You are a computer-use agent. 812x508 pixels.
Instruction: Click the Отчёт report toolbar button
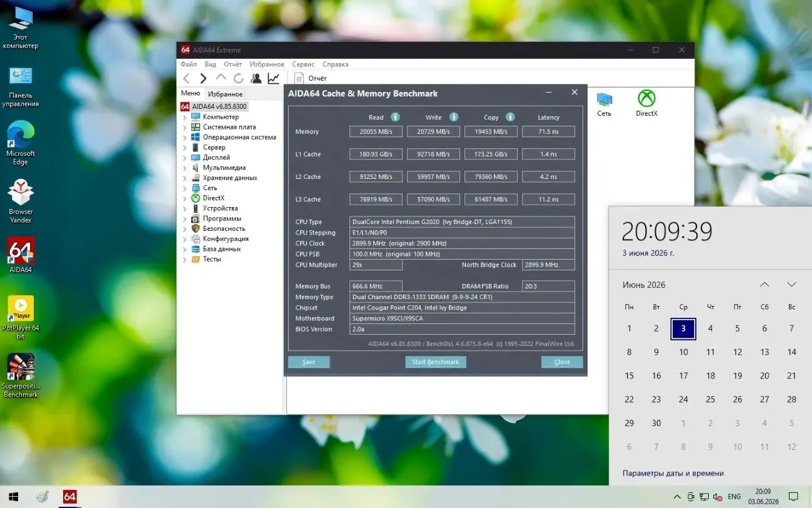[311, 78]
